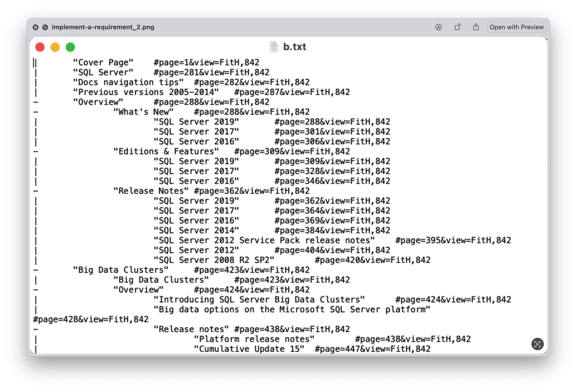The height and width of the screenshot is (392, 577).
Task: Click the #page=420&view=FitH,842 anchor
Action: 373,260
